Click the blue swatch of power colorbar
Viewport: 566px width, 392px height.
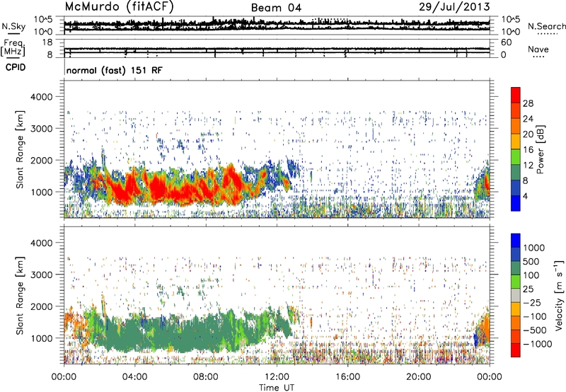(516, 203)
